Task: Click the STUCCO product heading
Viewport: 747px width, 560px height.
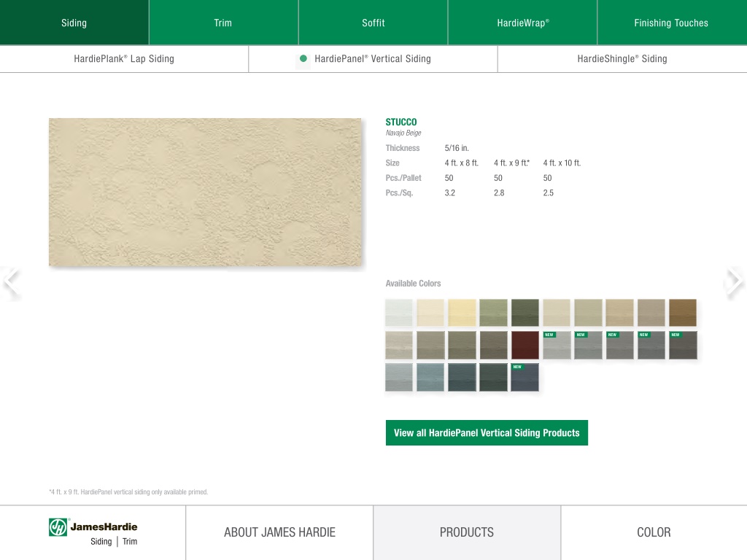Action: tap(401, 122)
